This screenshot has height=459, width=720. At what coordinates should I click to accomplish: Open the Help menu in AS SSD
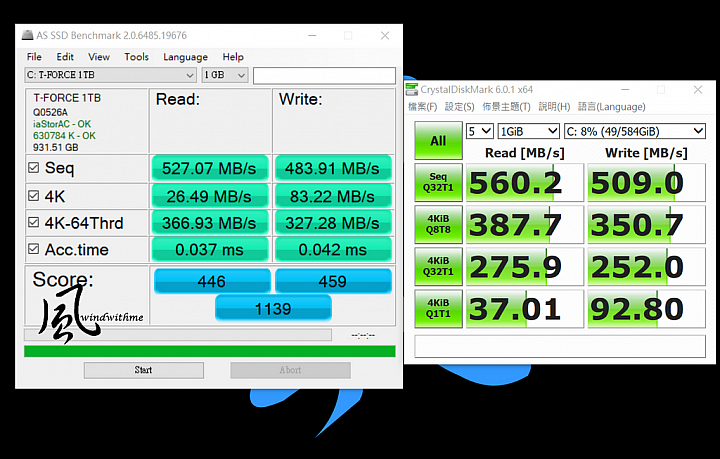(x=233, y=57)
